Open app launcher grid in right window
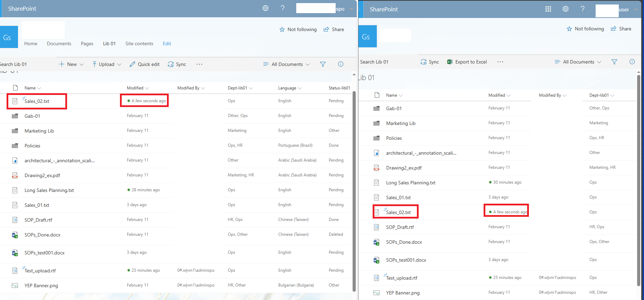 pos(548,9)
